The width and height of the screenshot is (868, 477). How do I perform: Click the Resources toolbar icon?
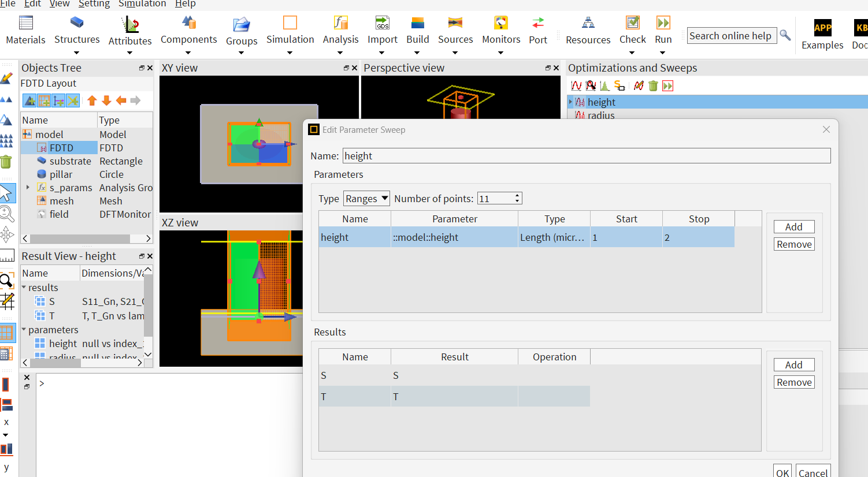588,24
